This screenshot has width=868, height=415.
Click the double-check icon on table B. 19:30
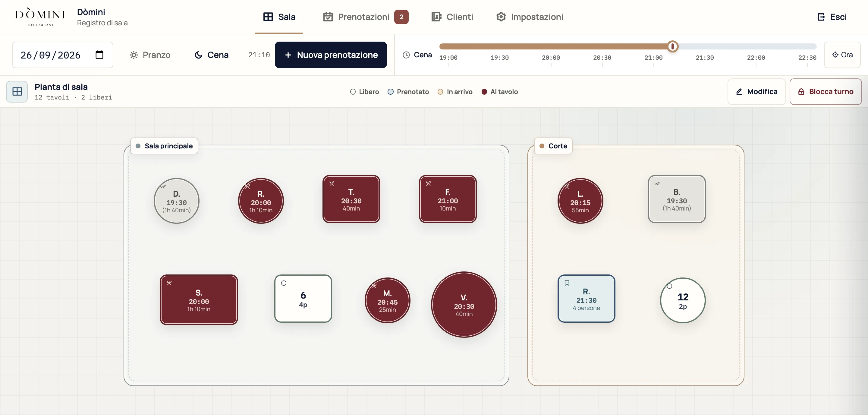657,183
